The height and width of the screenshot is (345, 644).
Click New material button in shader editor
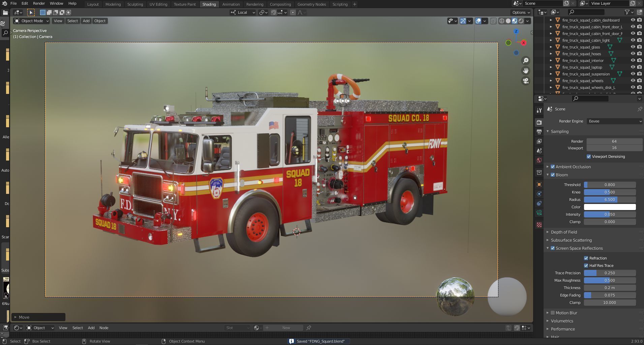tap(283, 328)
